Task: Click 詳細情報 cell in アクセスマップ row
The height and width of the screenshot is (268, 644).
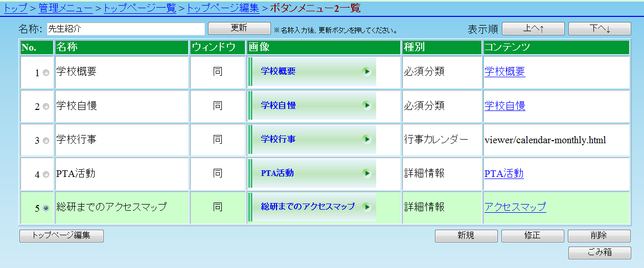Action: pos(442,207)
